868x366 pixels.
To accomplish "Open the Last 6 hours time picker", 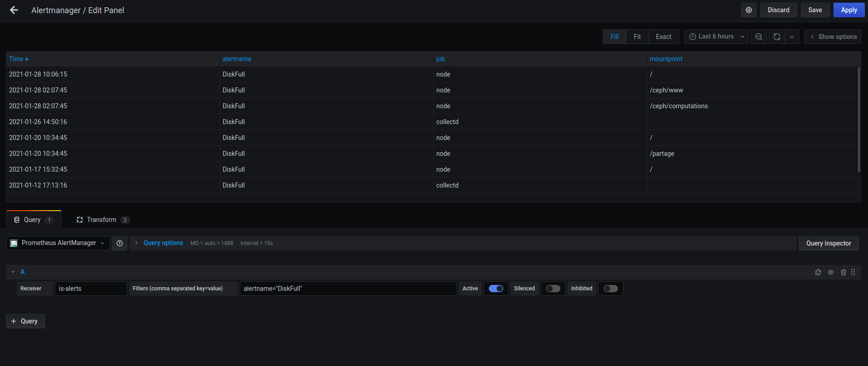I will click(x=717, y=37).
